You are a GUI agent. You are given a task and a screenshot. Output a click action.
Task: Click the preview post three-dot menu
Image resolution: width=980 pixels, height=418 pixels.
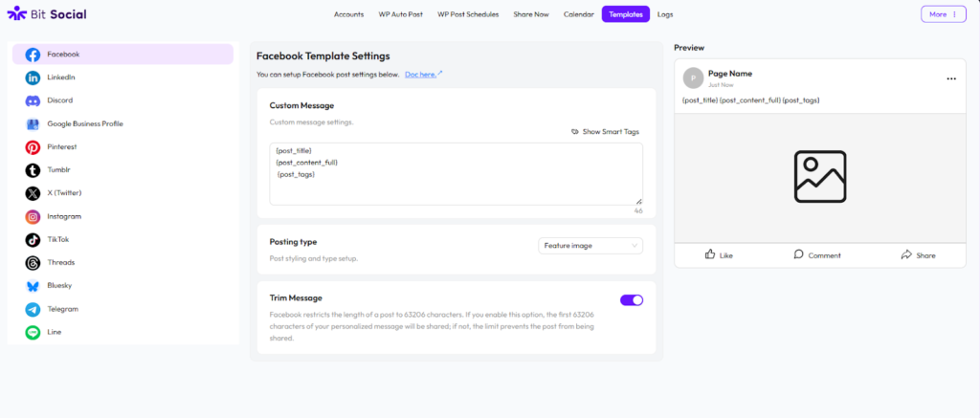tap(950, 78)
